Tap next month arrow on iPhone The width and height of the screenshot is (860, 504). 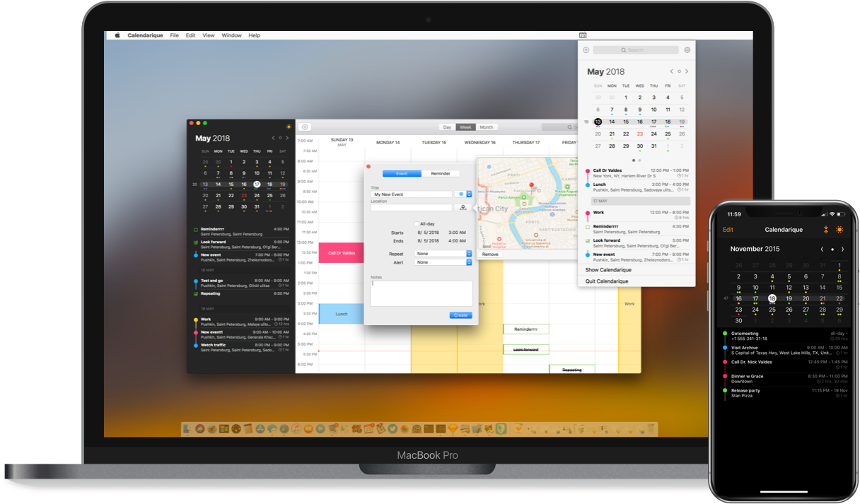pyautogui.click(x=842, y=249)
